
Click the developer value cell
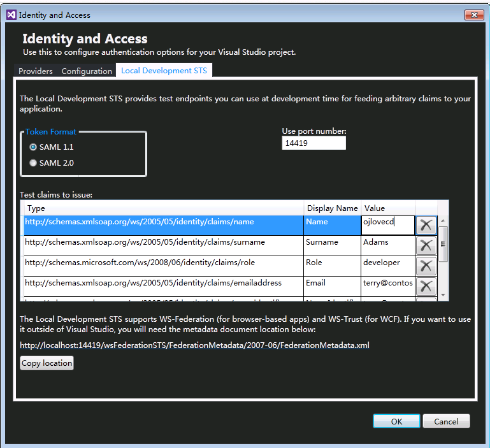[388, 266]
